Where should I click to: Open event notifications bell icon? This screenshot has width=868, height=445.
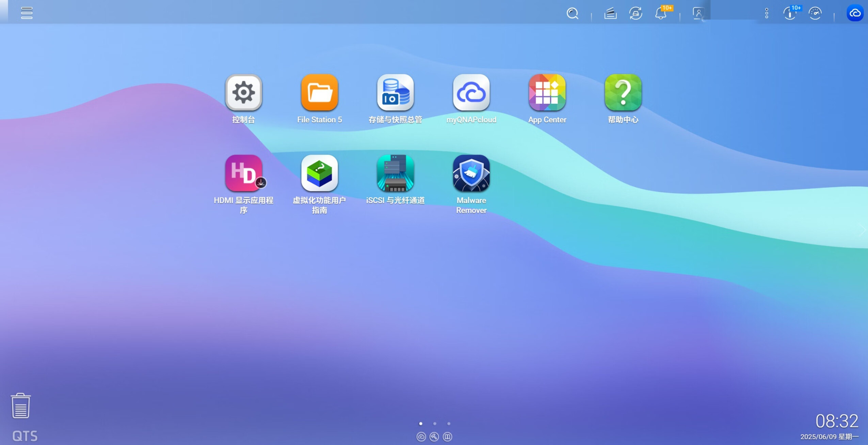pos(661,13)
